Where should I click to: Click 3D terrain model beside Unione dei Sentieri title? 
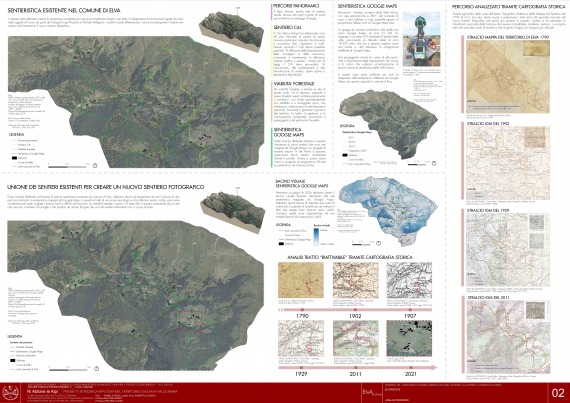tap(233, 211)
